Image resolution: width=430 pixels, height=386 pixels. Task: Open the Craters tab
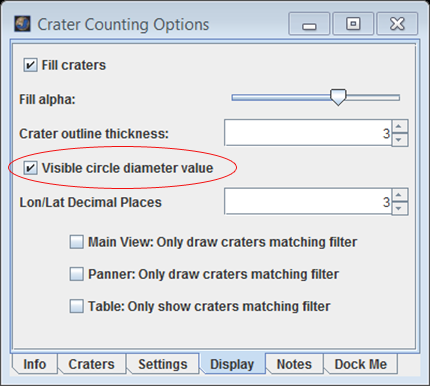(91, 364)
